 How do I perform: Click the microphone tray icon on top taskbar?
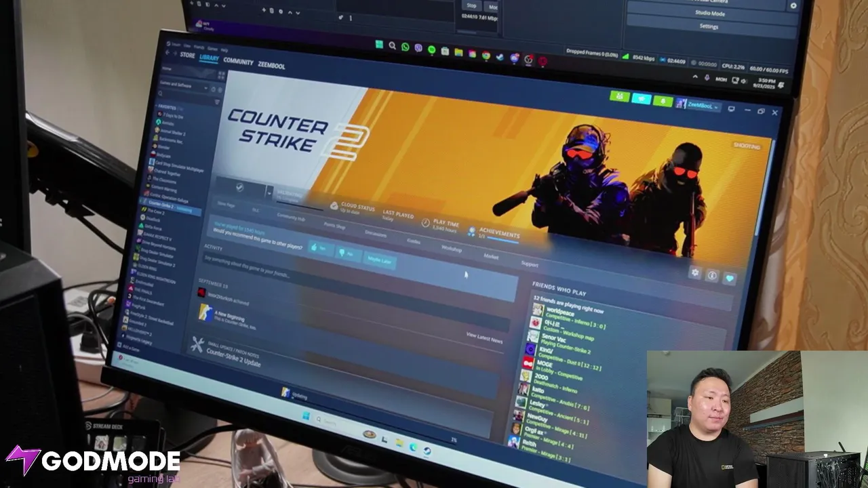tap(708, 78)
